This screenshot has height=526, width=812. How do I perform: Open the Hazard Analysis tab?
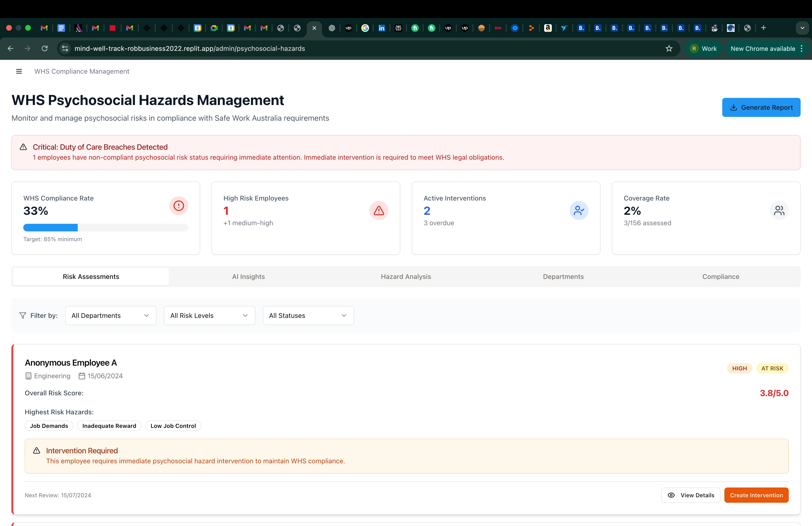coord(406,277)
